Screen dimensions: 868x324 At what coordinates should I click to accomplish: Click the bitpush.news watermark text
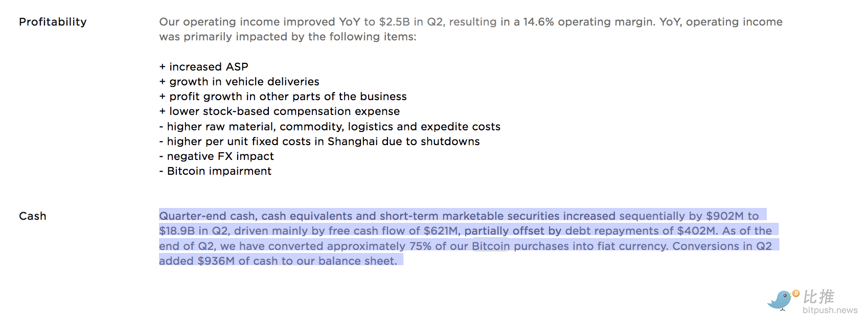[x=830, y=310]
